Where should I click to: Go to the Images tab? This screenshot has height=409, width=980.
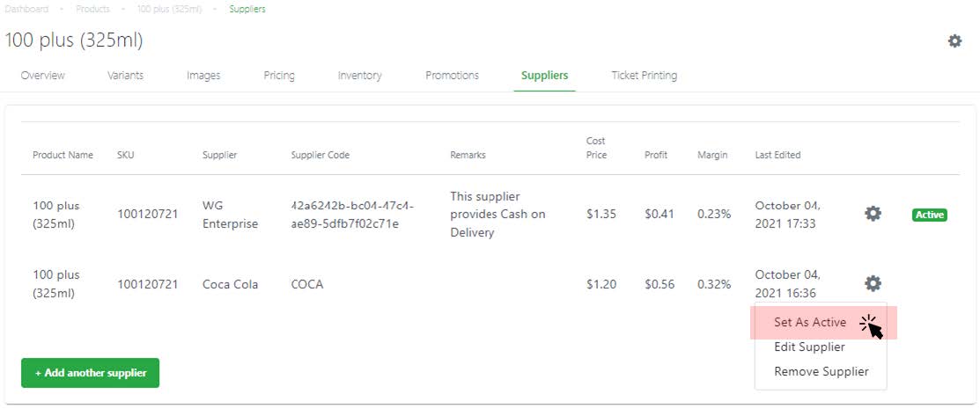tap(203, 76)
